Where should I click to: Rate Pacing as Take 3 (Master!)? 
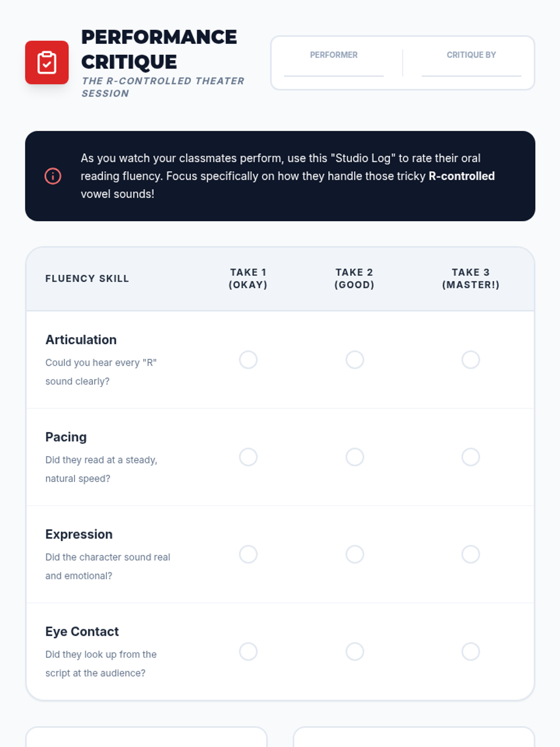click(x=470, y=457)
